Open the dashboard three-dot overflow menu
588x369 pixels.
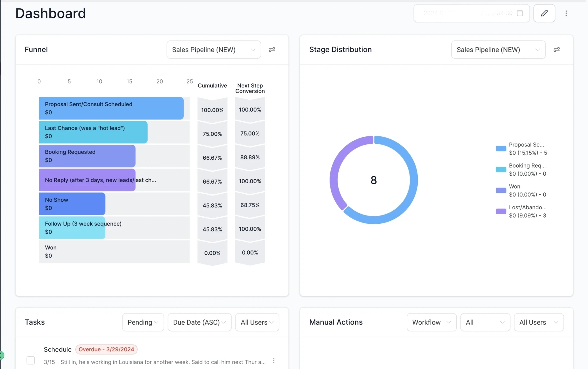tap(566, 13)
